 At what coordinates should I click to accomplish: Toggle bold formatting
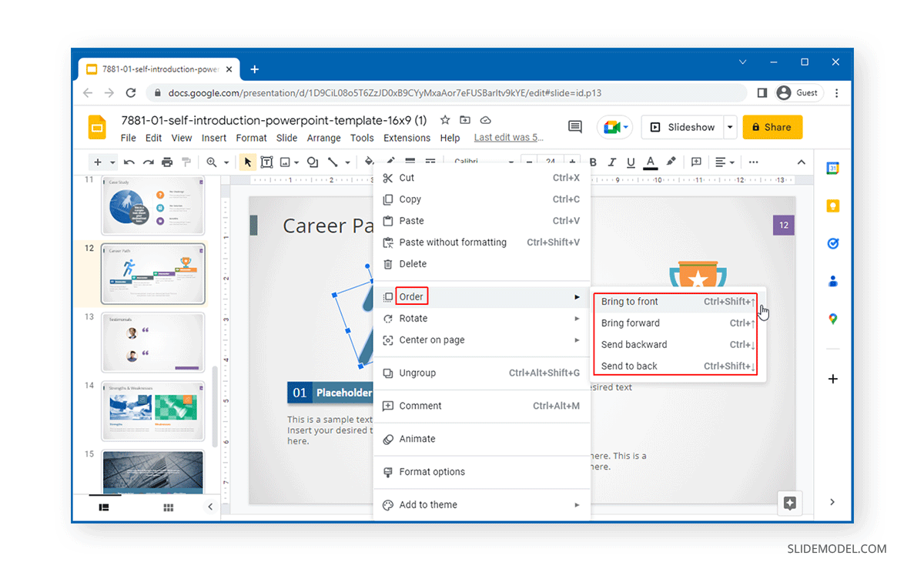593,162
